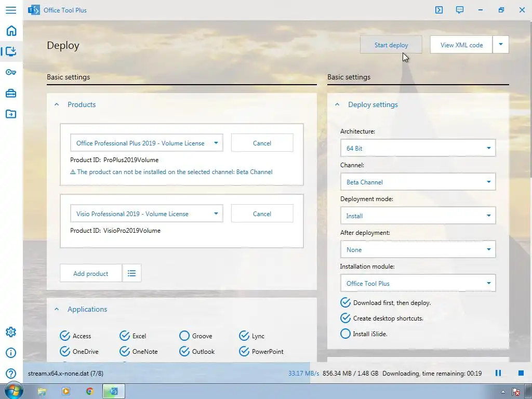The height and width of the screenshot is (399, 532).
Task: Open the feedback chat icon in title bar
Action: [x=460, y=10]
